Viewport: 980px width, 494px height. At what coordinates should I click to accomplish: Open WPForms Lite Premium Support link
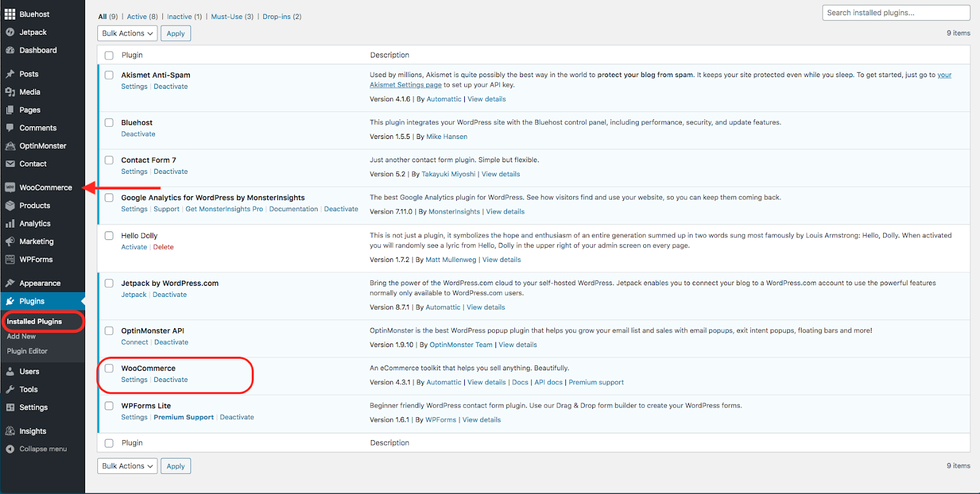coord(184,417)
